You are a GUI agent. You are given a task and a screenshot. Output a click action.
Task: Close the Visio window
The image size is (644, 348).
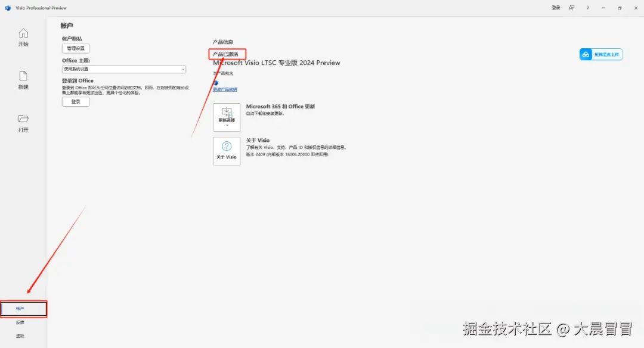636,8
